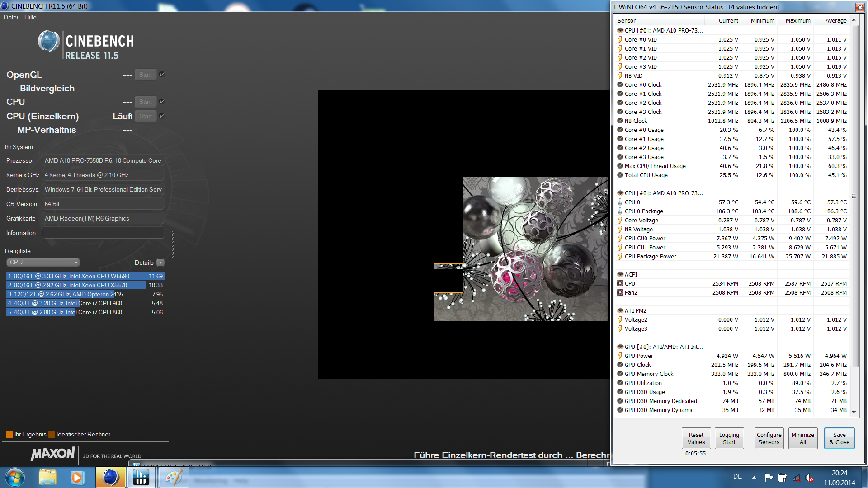Click the network signal tray icon

[x=796, y=478]
